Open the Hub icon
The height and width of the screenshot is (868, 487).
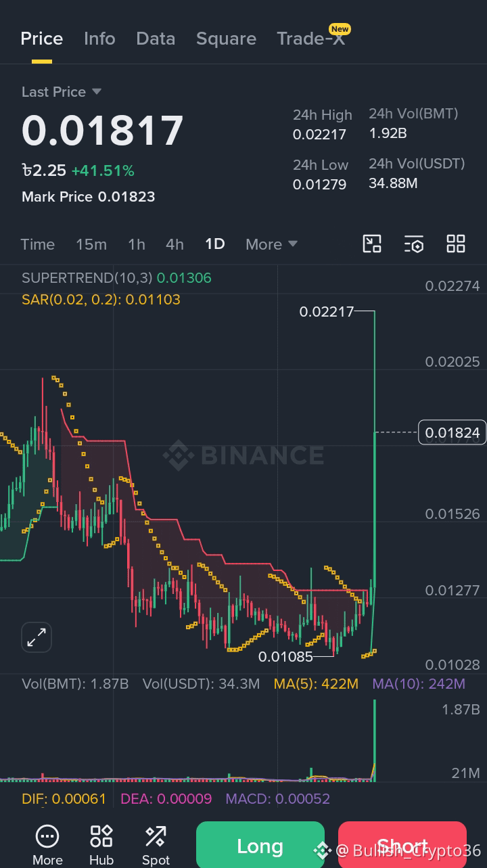pos(101,845)
